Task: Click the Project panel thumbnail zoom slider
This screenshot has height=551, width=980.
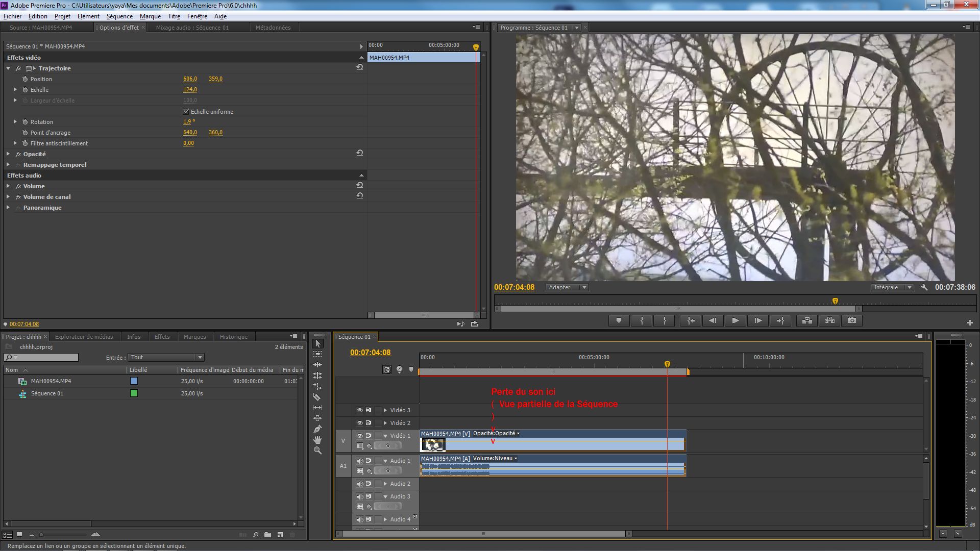Action: [64, 535]
